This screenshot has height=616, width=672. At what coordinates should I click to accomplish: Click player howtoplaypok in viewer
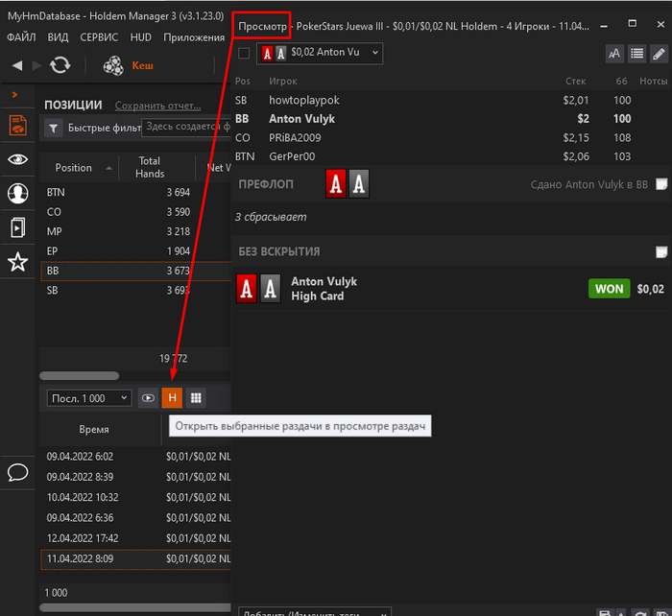click(304, 100)
